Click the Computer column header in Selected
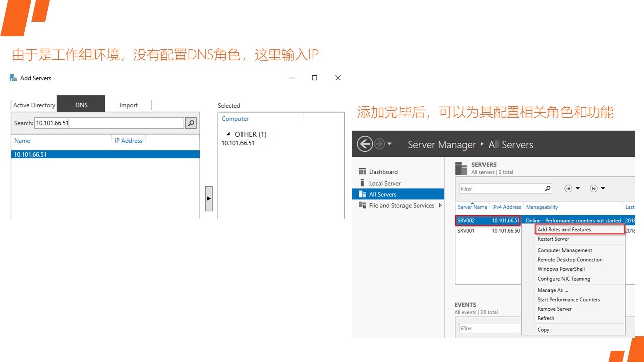 tap(235, 119)
